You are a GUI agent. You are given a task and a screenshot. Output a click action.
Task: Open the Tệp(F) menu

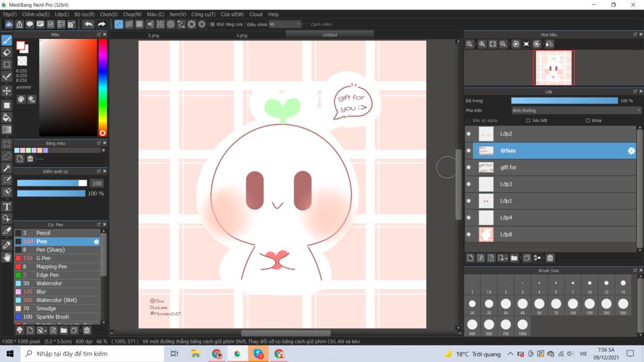9,14
